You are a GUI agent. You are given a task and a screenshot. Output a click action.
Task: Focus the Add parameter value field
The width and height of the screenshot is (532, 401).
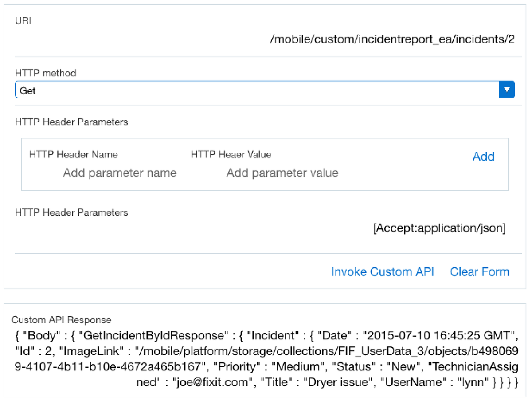[282, 173]
